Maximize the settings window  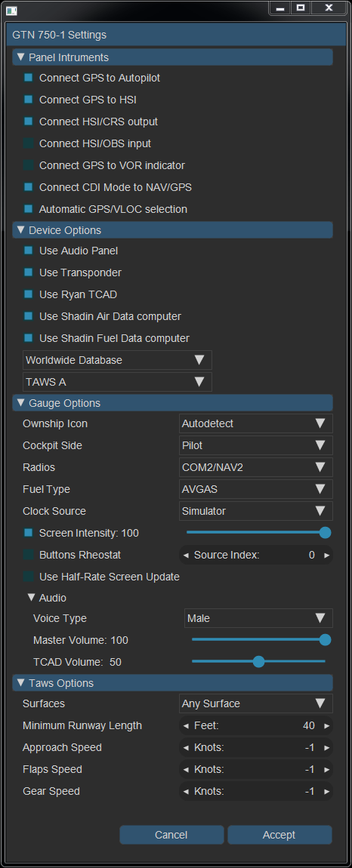pyautogui.click(x=301, y=8)
